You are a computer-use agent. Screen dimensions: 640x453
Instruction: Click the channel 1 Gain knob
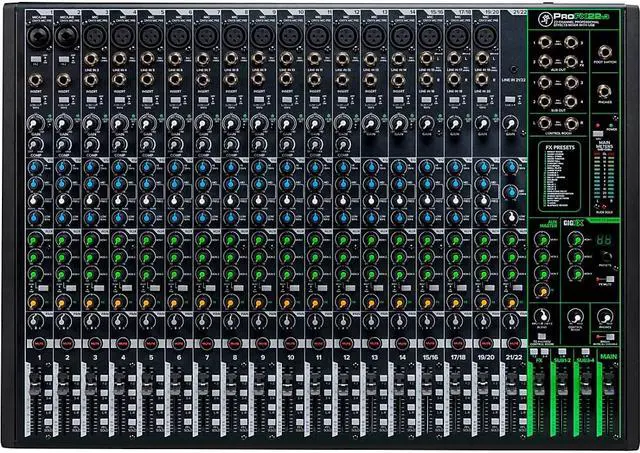click(36, 123)
